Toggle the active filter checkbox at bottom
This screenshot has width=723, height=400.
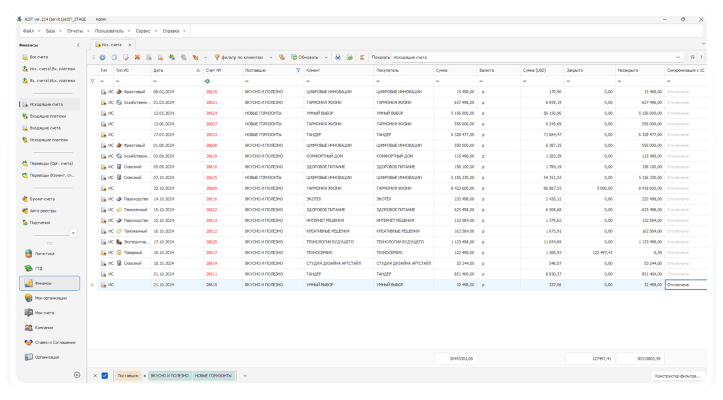[105, 376]
